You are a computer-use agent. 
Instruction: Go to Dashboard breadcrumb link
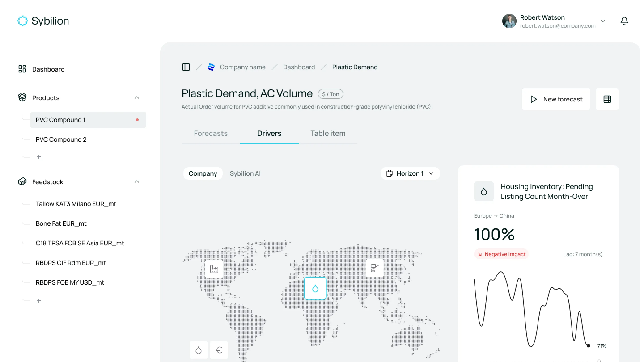coord(299,67)
